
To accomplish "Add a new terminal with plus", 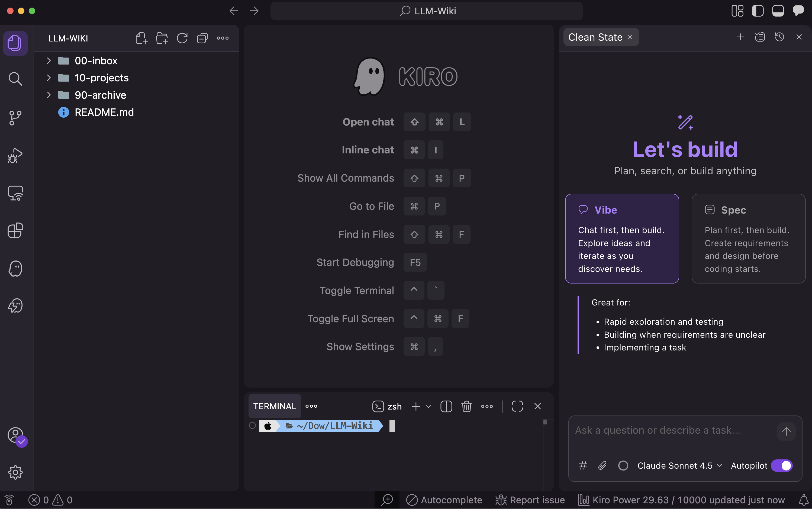I will point(416,406).
